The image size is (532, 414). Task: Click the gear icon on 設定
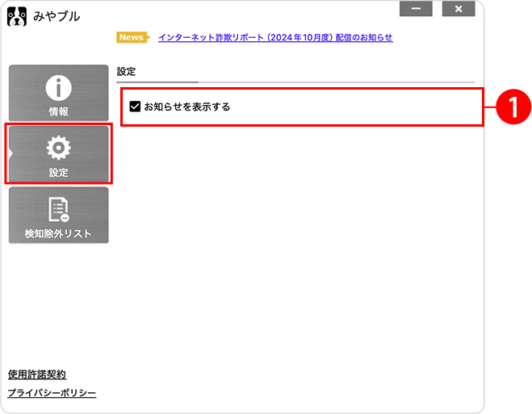58,148
